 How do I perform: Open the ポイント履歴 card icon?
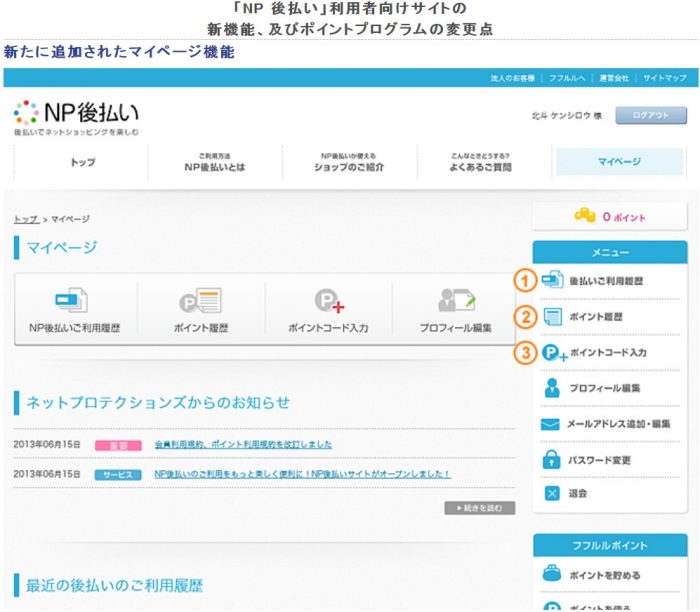[200, 300]
